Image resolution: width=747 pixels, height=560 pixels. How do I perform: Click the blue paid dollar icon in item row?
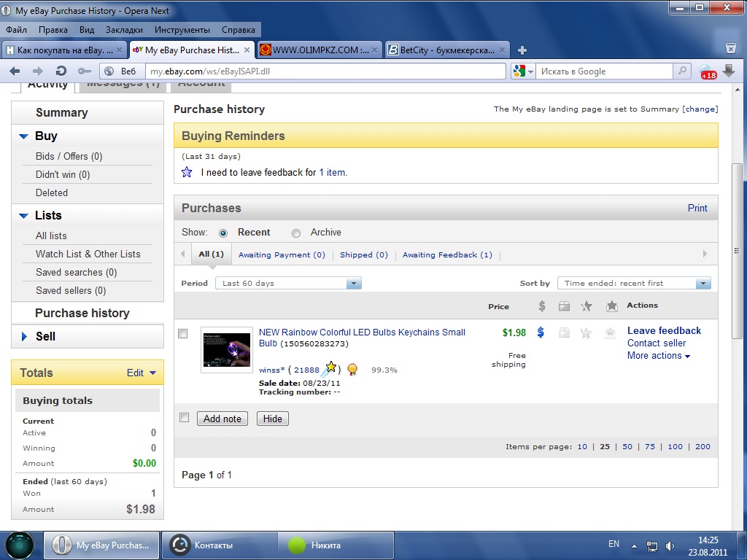coord(541,332)
